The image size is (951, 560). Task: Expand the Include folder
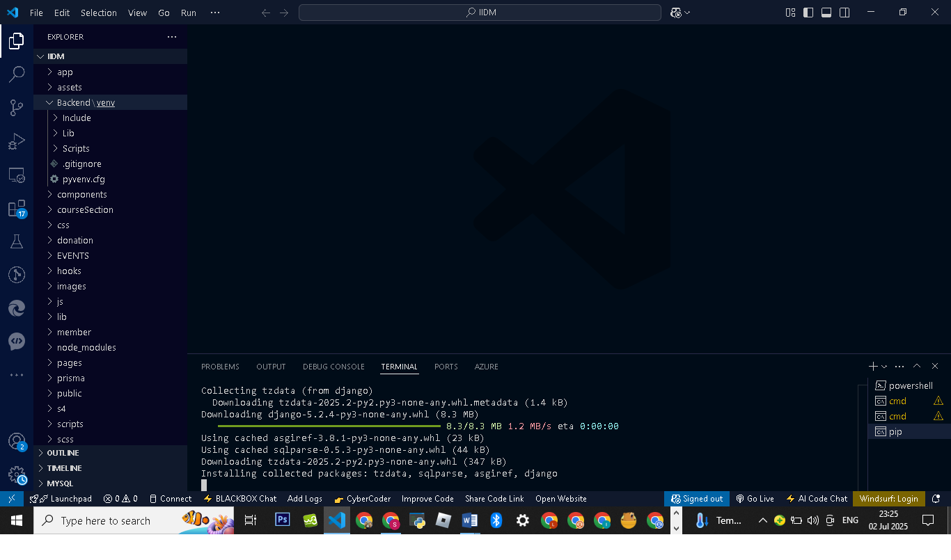(x=110, y=118)
